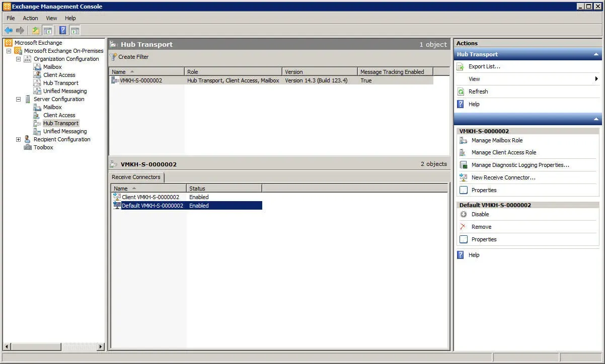Screen dimensions: 605x364
Task: Toggle the console tree toolbar icon
Action: (x=47, y=30)
